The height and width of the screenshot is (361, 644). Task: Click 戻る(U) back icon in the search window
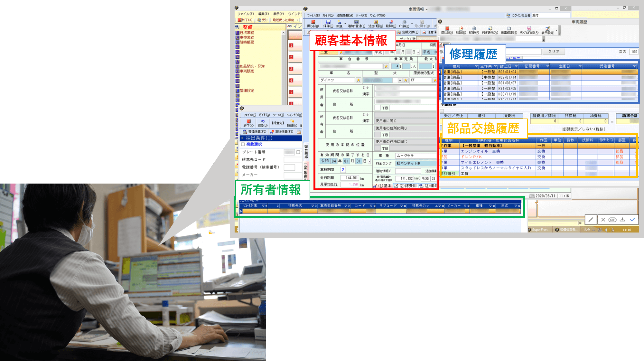pos(263,124)
